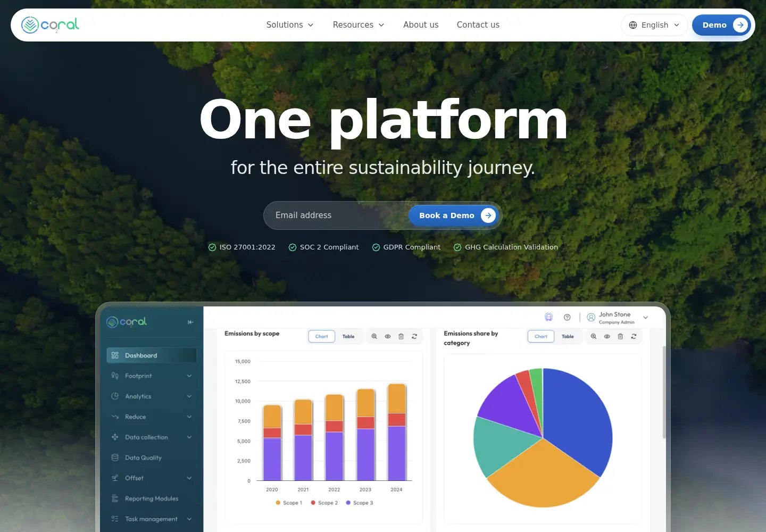Click the Email address input field

[x=336, y=215]
